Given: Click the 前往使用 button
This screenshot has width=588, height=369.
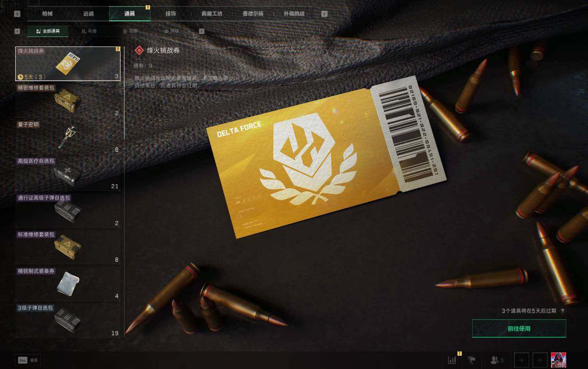Looking at the screenshot, I should 519,328.
